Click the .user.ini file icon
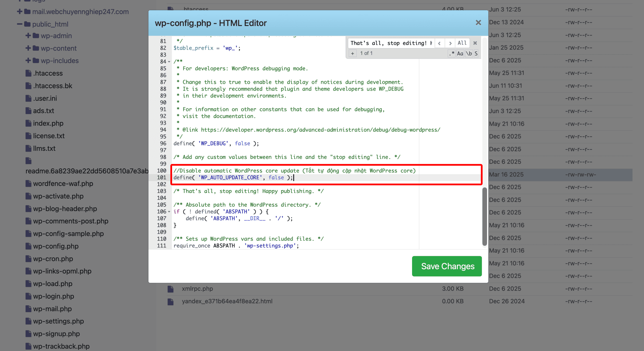This screenshot has width=644, height=351. coord(28,98)
